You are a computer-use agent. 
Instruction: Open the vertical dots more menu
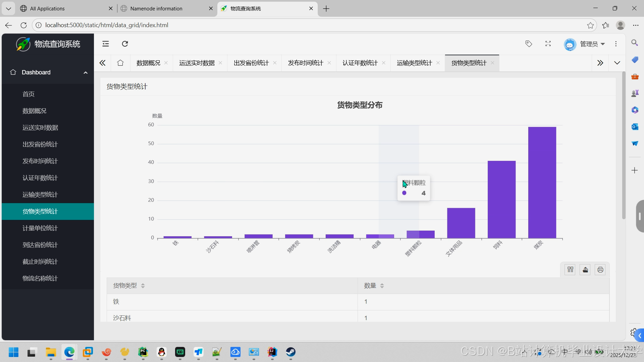[x=616, y=44]
